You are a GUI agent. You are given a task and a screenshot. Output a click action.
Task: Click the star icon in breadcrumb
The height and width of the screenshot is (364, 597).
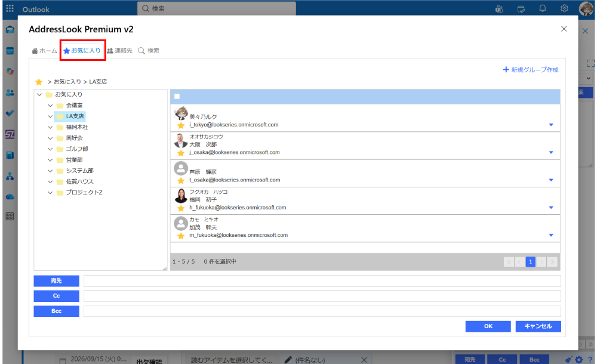pyautogui.click(x=39, y=82)
